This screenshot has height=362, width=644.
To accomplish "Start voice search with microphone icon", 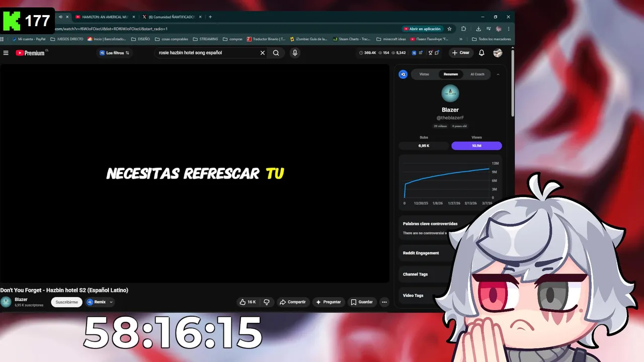I will click(x=295, y=53).
